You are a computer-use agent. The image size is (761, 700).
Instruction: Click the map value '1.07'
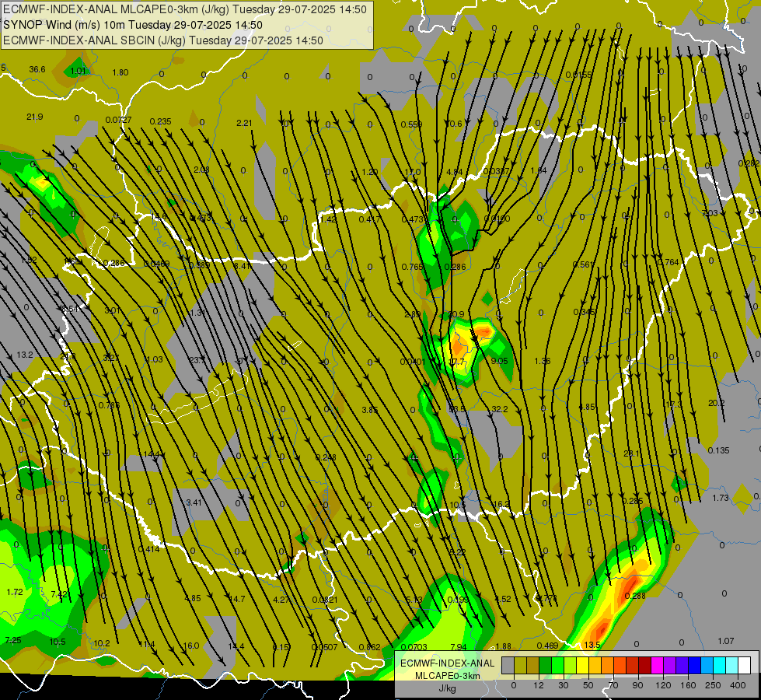[726, 641]
